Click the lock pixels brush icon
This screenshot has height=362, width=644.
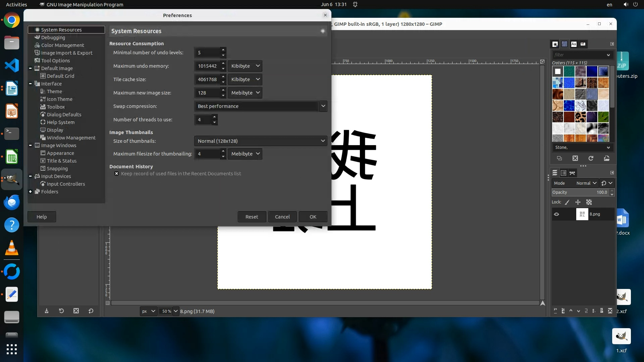click(x=567, y=202)
